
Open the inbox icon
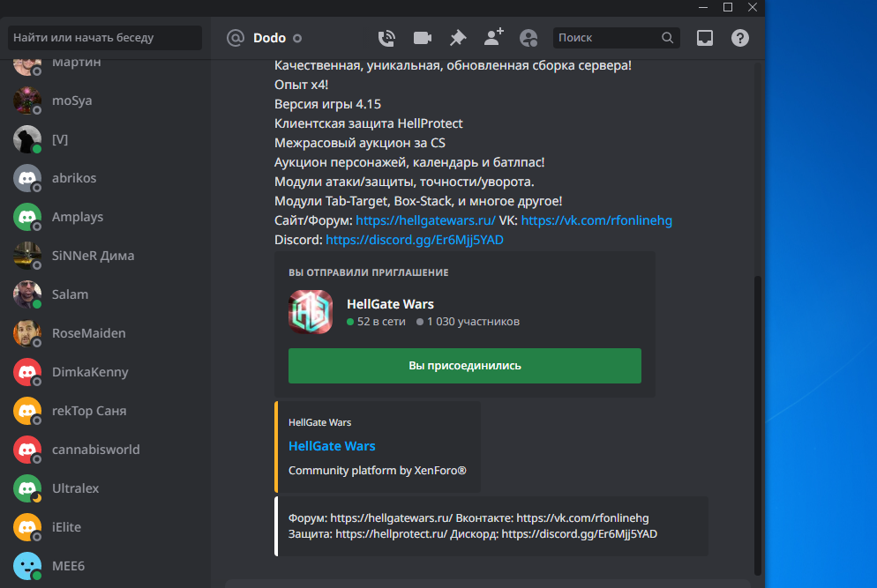705,38
